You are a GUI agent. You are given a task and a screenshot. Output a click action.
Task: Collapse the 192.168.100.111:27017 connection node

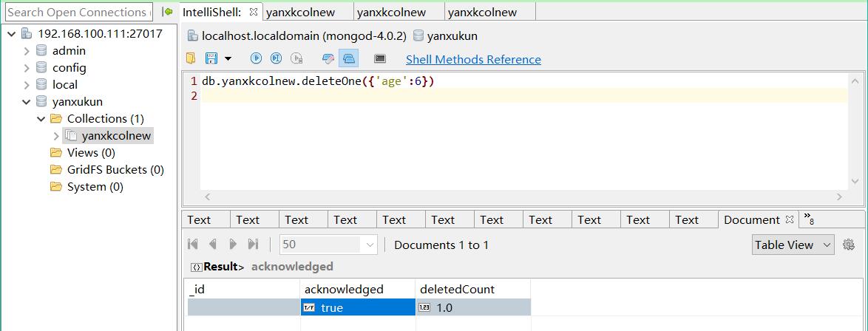(x=12, y=34)
